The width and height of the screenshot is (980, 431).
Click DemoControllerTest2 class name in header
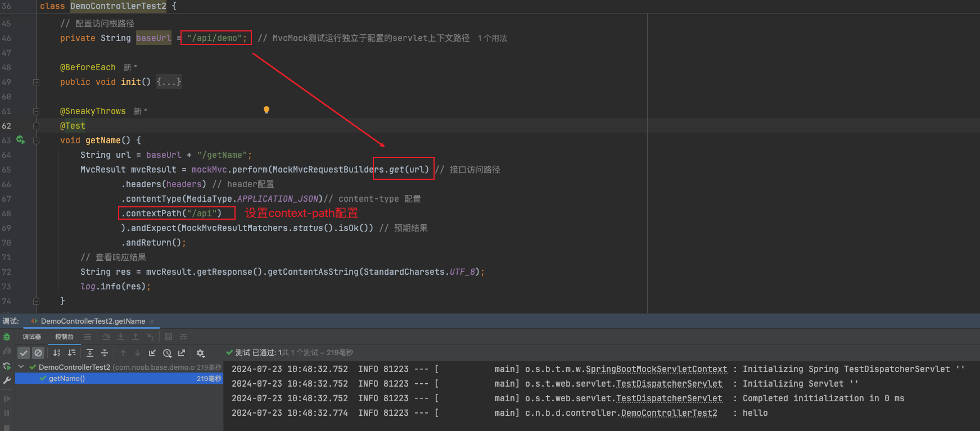[118, 6]
